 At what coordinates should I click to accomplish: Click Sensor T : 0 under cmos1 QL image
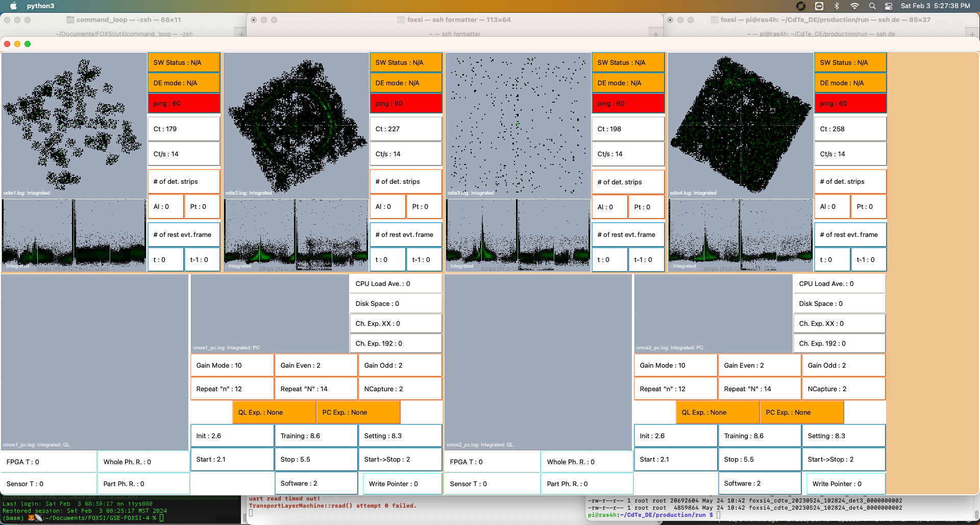pos(49,484)
